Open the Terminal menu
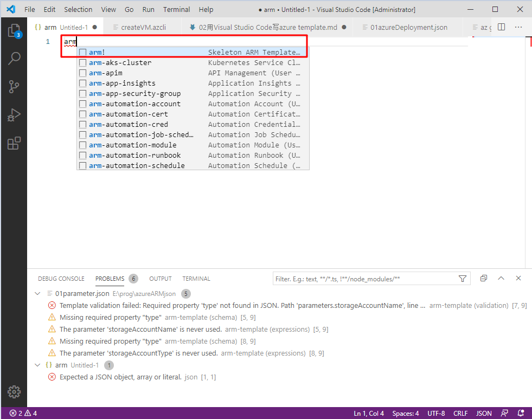Screen dimensions: 532x419 176,9
